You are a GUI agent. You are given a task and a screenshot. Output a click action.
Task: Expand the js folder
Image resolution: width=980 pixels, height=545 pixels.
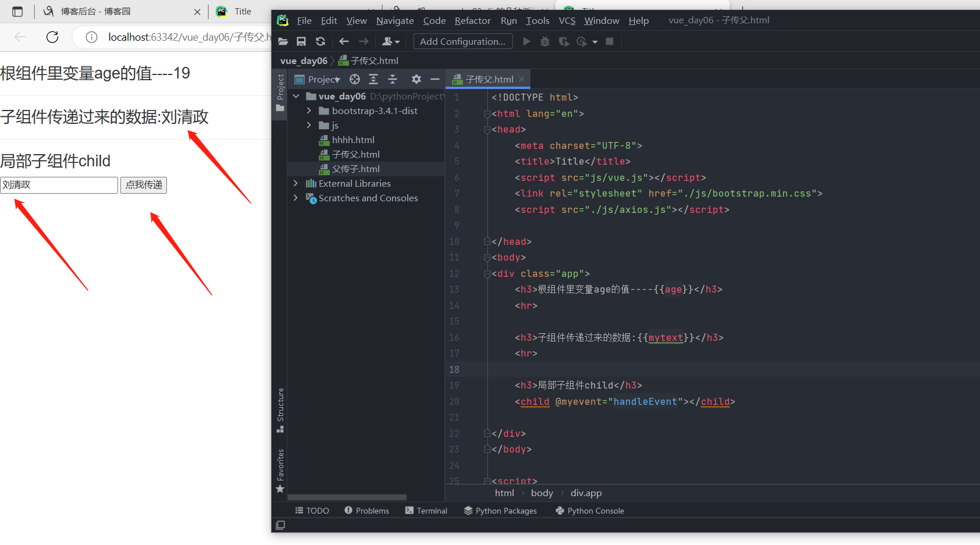pos(309,125)
